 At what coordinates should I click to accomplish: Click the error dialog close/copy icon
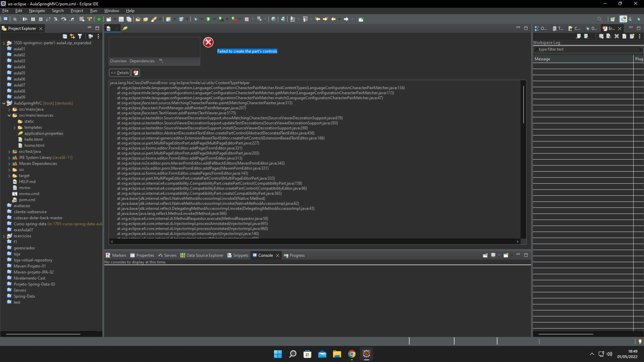click(137, 72)
